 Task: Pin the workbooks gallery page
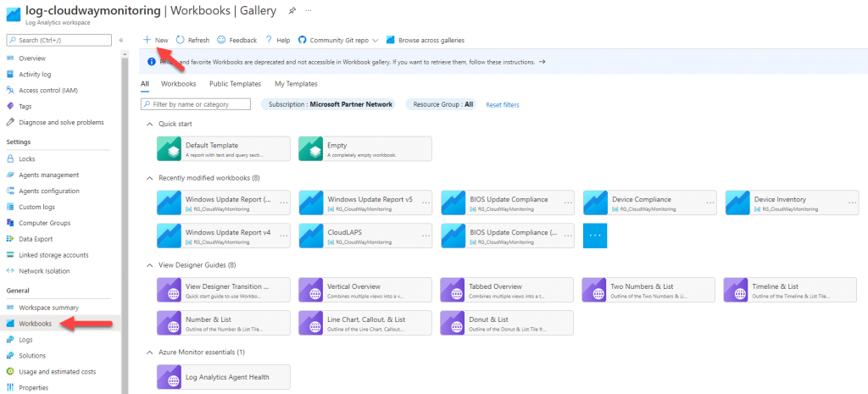click(x=292, y=10)
